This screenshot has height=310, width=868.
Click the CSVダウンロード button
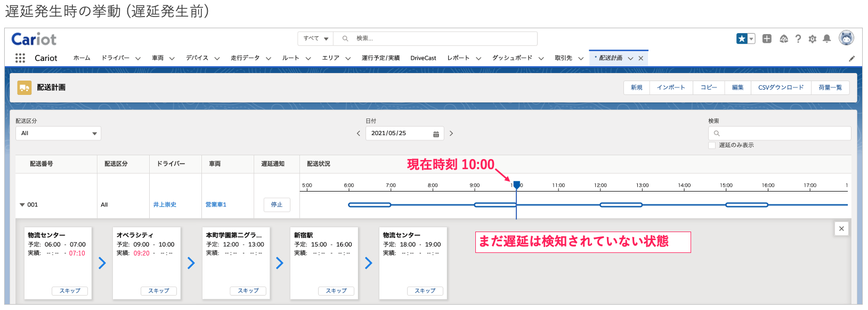click(x=781, y=88)
